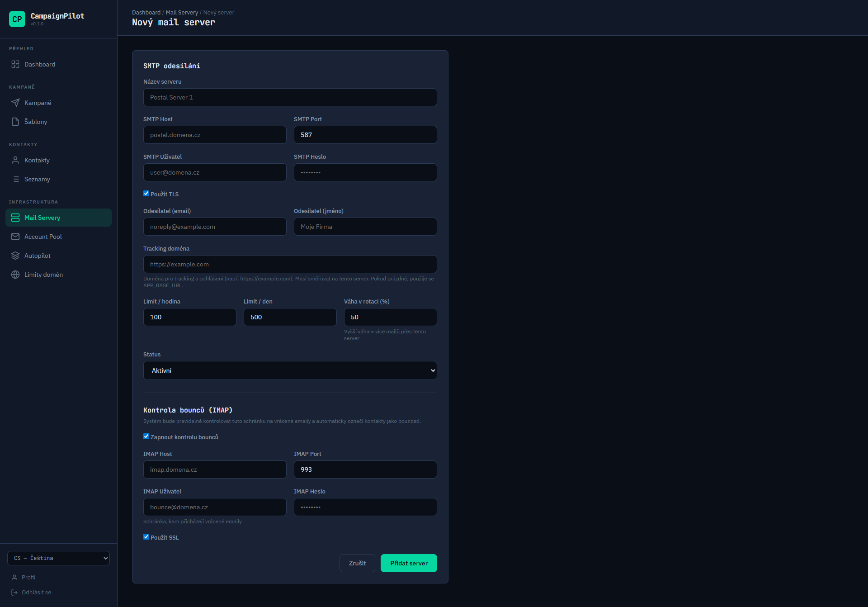Open the Status dropdown showing Aktivní

pyautogui.click(x=290, y=370)
